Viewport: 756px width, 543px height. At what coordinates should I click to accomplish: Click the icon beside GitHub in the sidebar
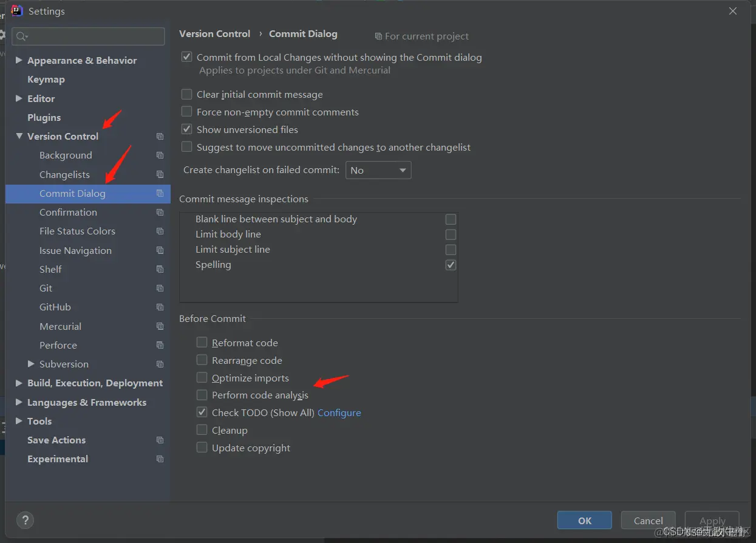[x=159, y=307]
